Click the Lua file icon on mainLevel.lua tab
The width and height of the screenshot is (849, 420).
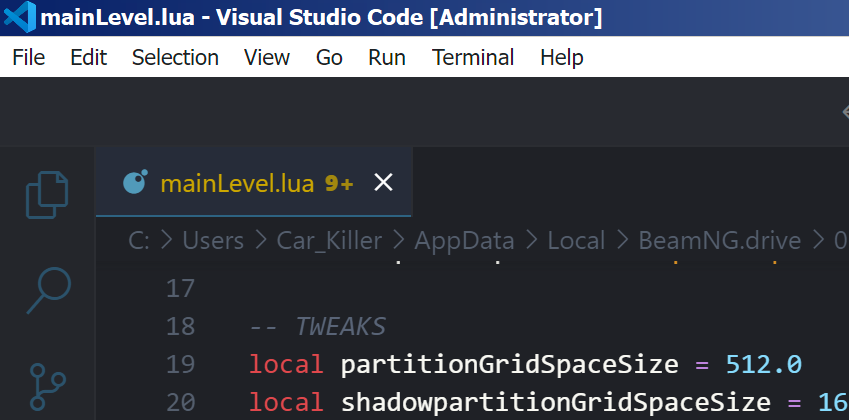coord(135,183)
